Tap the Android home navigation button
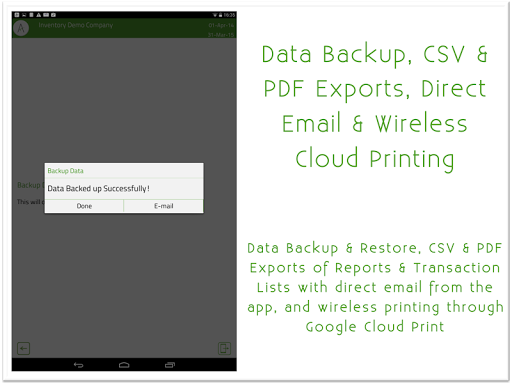 [x=124, y=365]
